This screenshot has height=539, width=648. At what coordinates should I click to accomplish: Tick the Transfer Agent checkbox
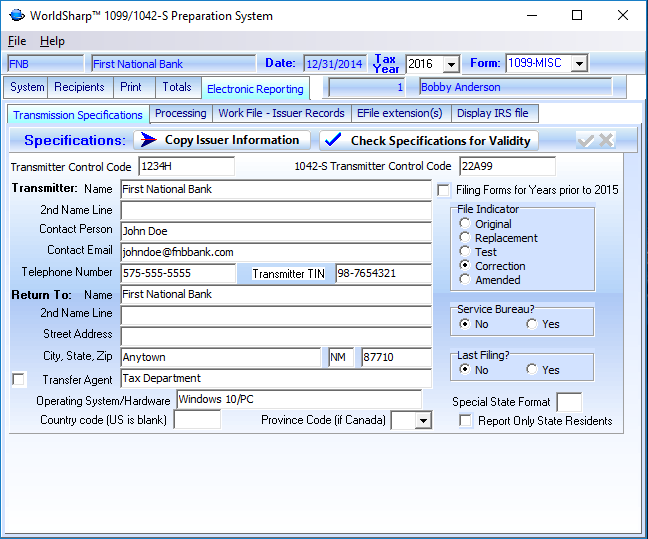pos(18,379)
